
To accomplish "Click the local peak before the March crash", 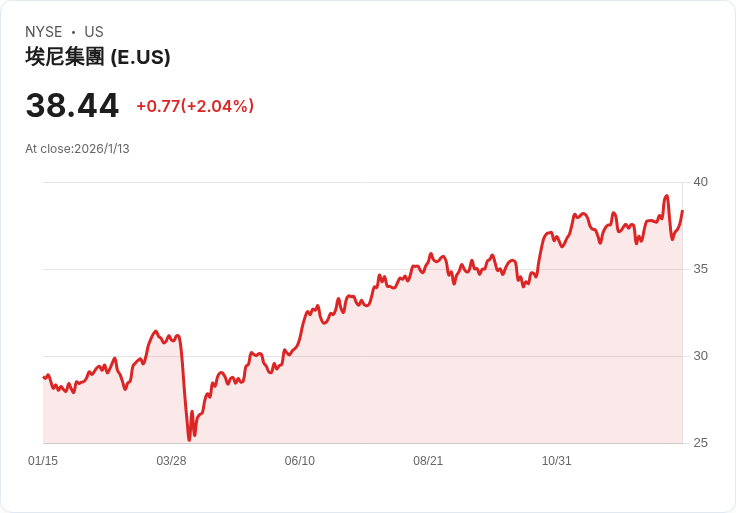I will coord(156,331).
